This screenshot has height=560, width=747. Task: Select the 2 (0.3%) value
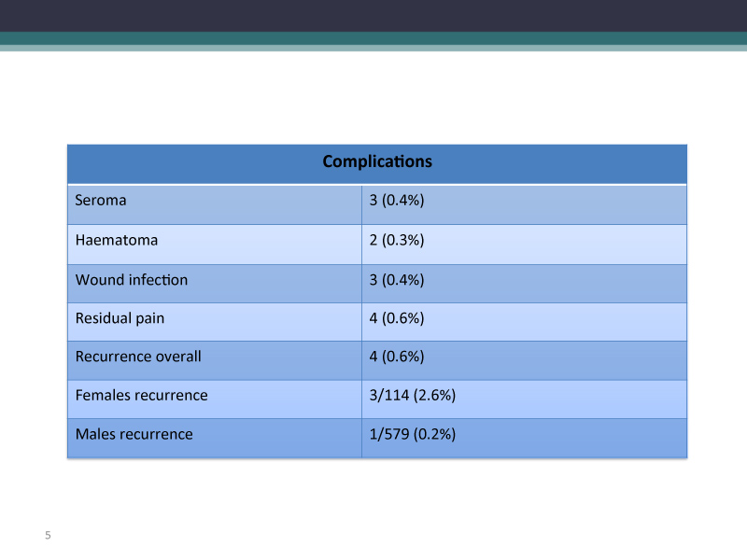click(396, 240)
